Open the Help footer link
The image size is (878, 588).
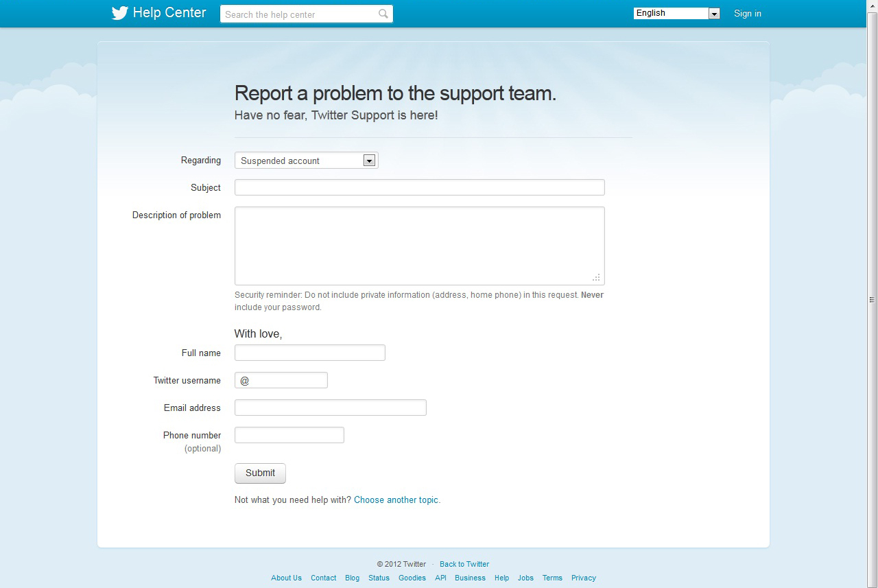point(501,578)
